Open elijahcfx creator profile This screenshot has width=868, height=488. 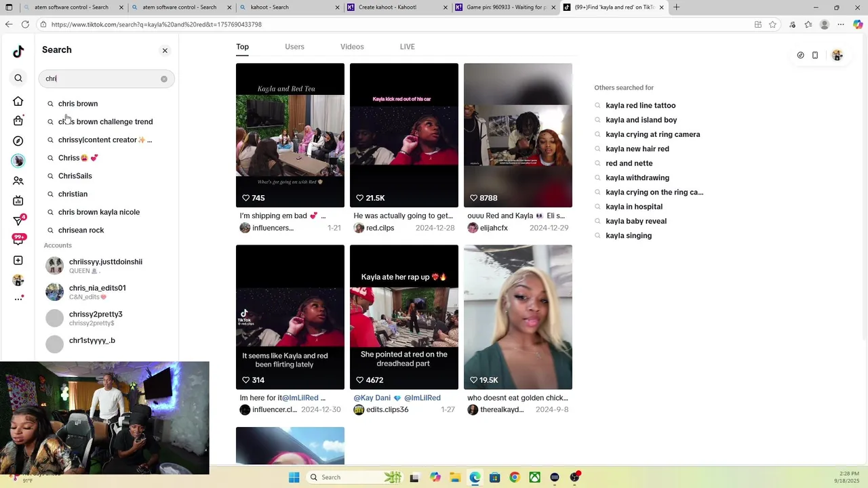(488, 228)
